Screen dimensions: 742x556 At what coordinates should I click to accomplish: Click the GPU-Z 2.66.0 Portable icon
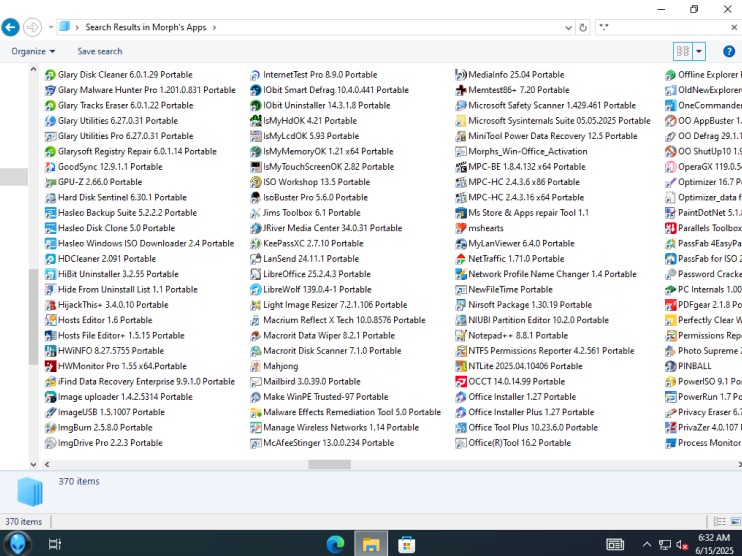[50, 182]
